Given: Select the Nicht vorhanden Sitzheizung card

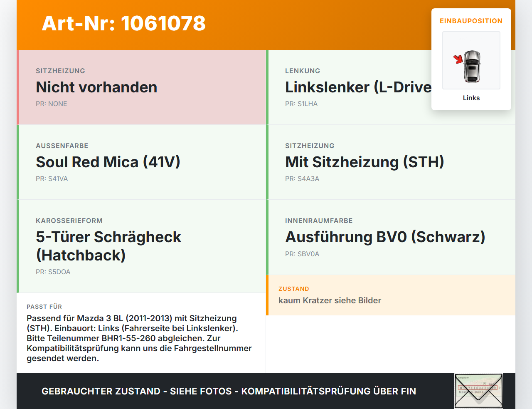Looking at the screenshot, I should pyautogui.click(x=141, y=87).
